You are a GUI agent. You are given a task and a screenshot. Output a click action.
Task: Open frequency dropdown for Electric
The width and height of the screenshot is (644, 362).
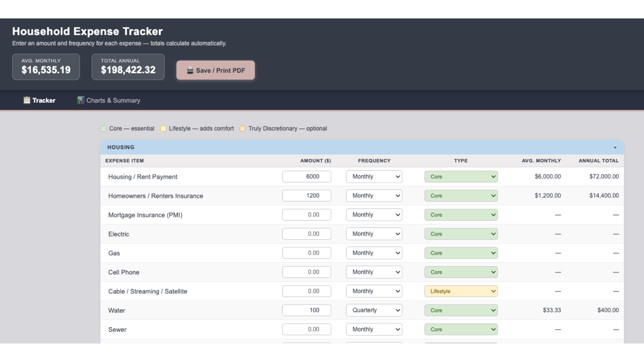[x=374, y=234]
